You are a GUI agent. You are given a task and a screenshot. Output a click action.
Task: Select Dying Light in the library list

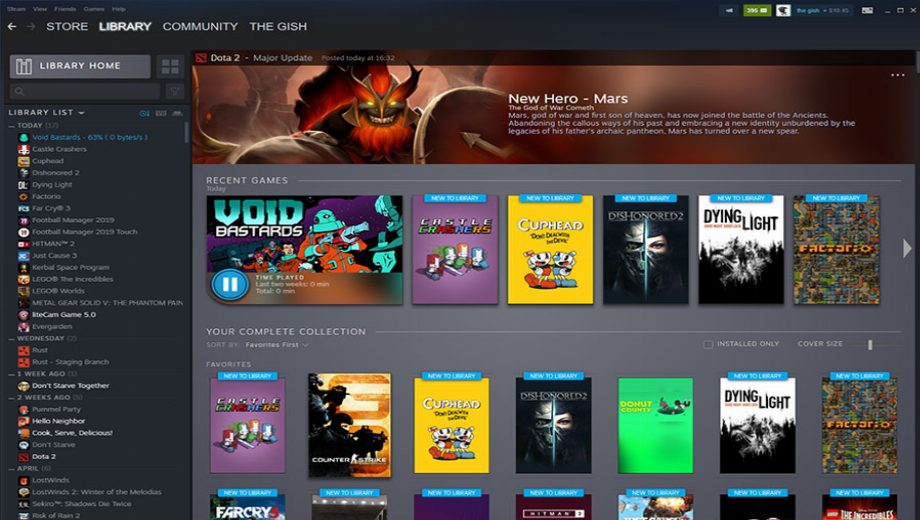click(52, 184)
